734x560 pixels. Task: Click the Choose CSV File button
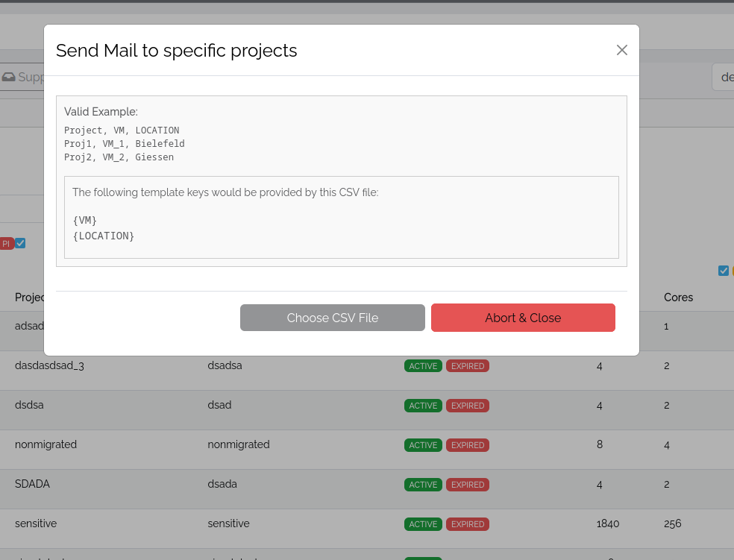point(332,318)
